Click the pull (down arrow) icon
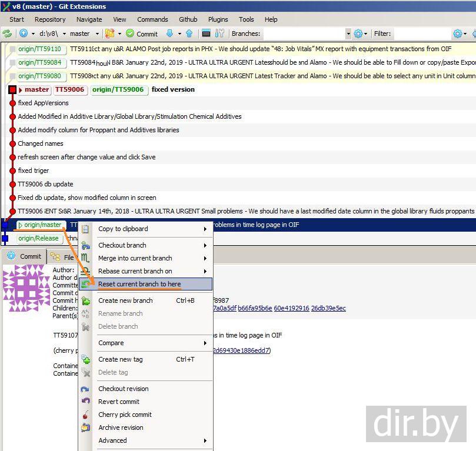Image resolution: width=476 pixels, height=451 pixels. [170, 34]
